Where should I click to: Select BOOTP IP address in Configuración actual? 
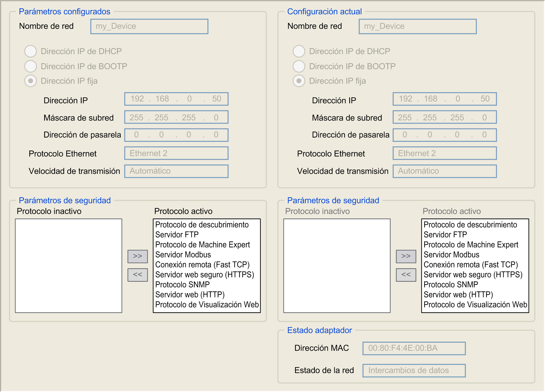point(299,66)
